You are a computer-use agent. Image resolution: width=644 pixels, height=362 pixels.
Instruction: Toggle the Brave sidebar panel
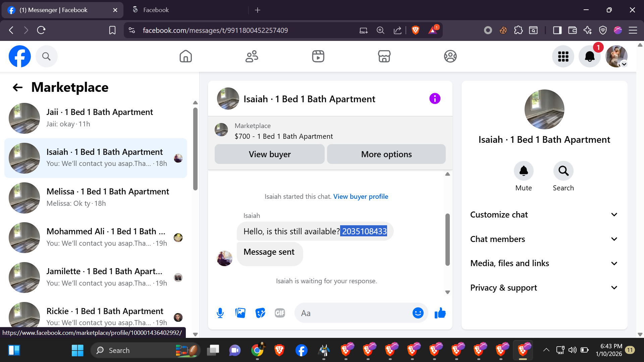click(557, 31)
